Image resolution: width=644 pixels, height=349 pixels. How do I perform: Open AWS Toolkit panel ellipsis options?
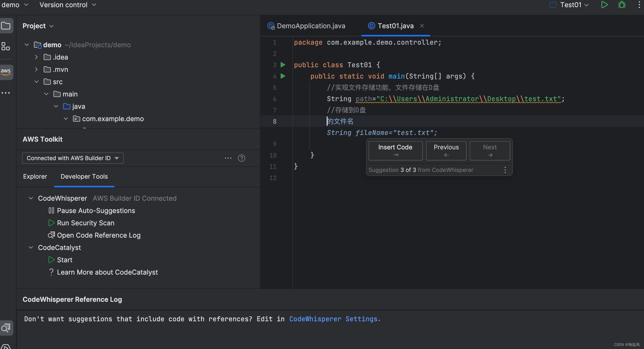coord(228,158)
